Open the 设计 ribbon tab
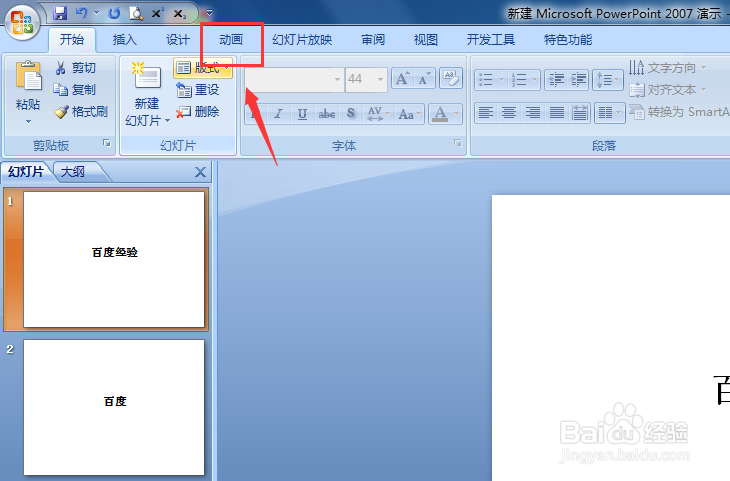 (x=178, y=40)
